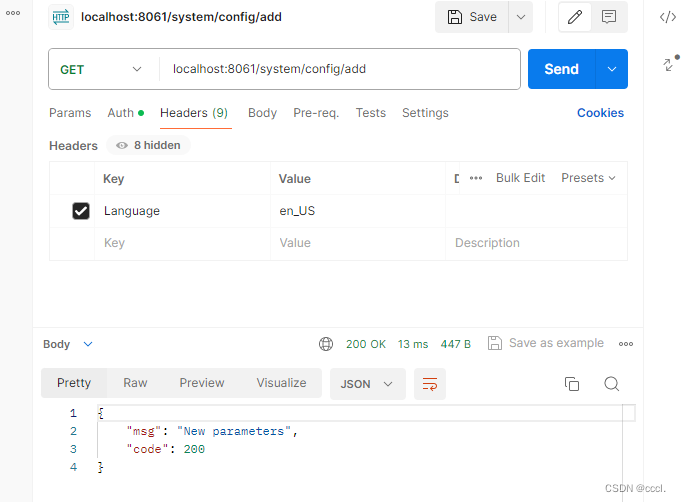Select the Visualize view tab

[x=281, y=383]
